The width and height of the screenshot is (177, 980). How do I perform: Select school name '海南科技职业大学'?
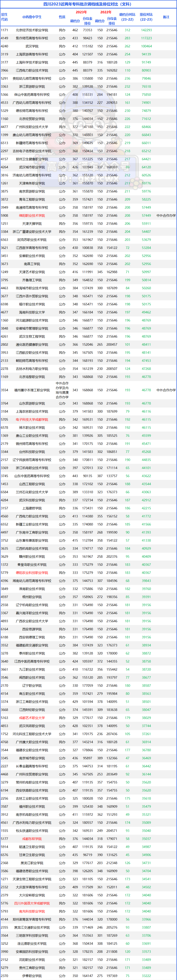(x=32, y=312)
